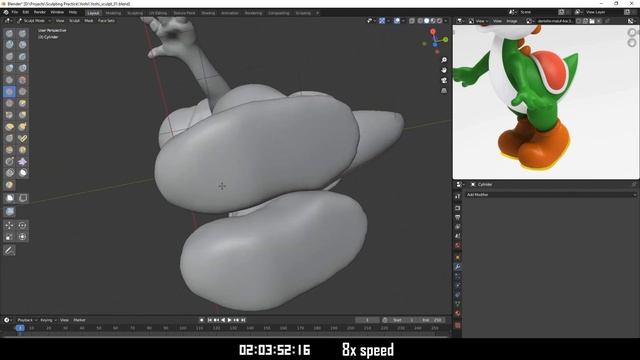Image resolution: width=640 pixels, height=360 pixels.
Task: Switch to material preview shading
Action: tap(433, 21)
